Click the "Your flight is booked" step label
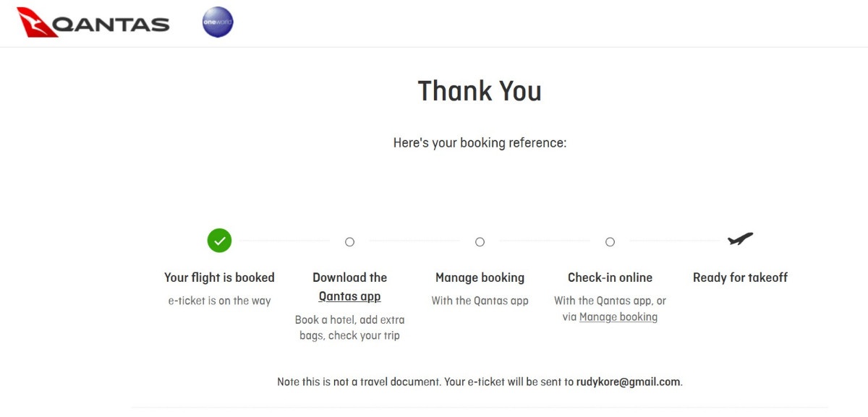This screenshot has width=868, height=417. click(219, 278)
